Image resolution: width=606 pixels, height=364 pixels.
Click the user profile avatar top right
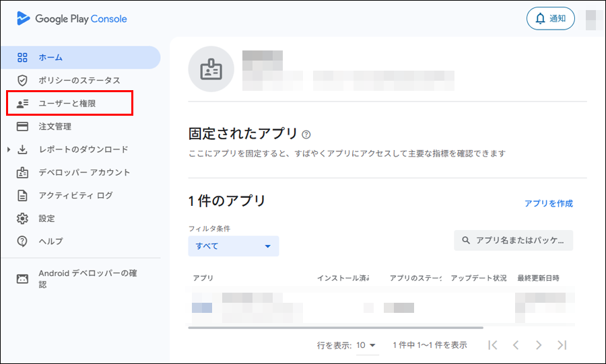(x=595, y=20)
